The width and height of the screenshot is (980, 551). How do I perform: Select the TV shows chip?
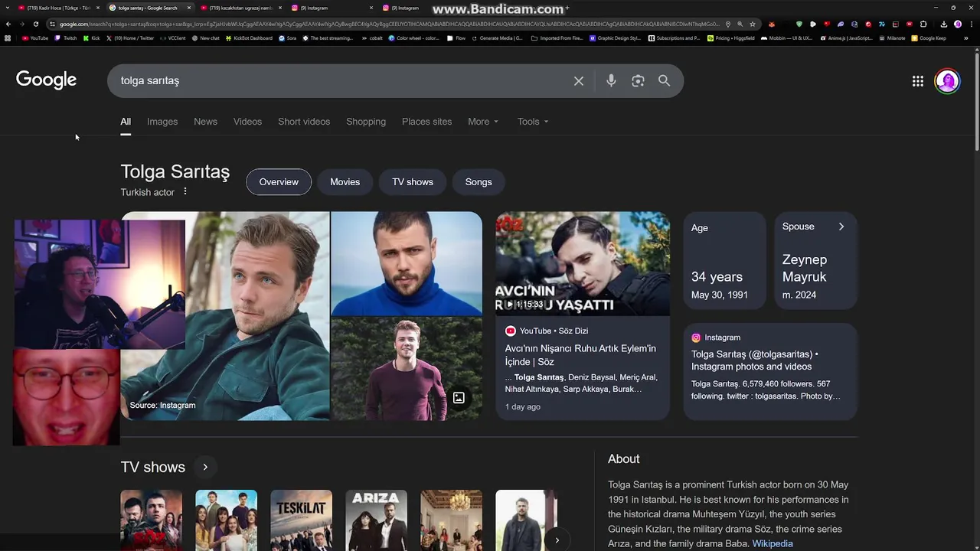[413, 182]
